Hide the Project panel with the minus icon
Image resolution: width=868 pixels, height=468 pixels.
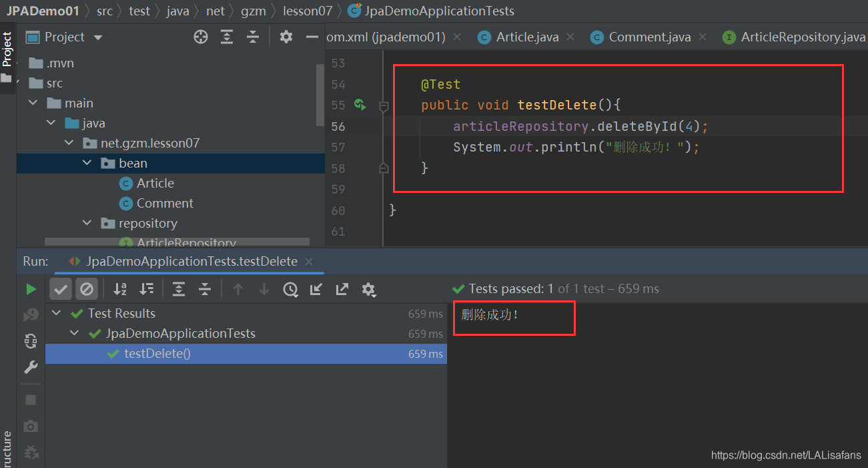pyautogui.click(x=312, y=37)
